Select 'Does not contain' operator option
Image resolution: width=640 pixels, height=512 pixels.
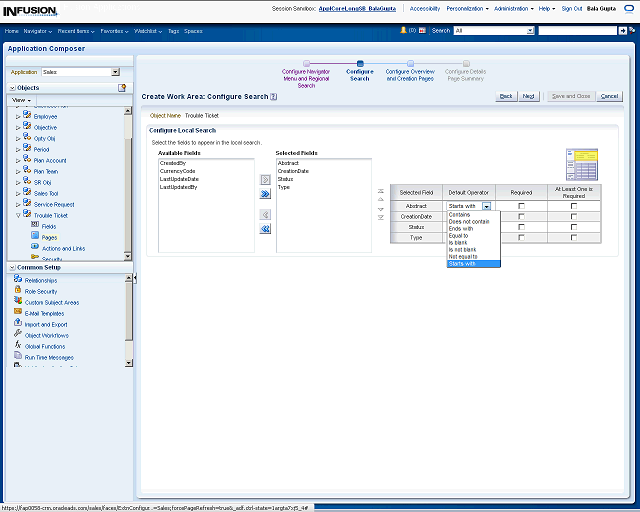click(x=469, y=221)
